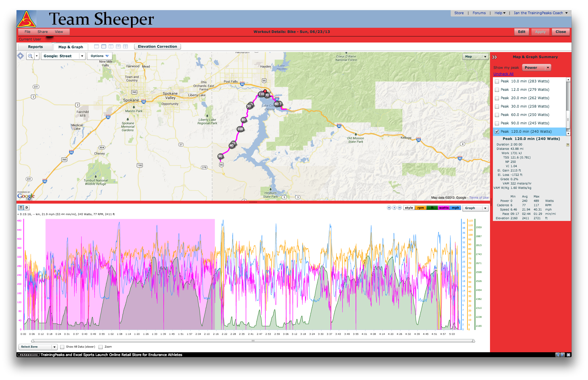Screen dimensions: 588x380
Task: Open the Share menu
Action: click(x=42, y=32)
